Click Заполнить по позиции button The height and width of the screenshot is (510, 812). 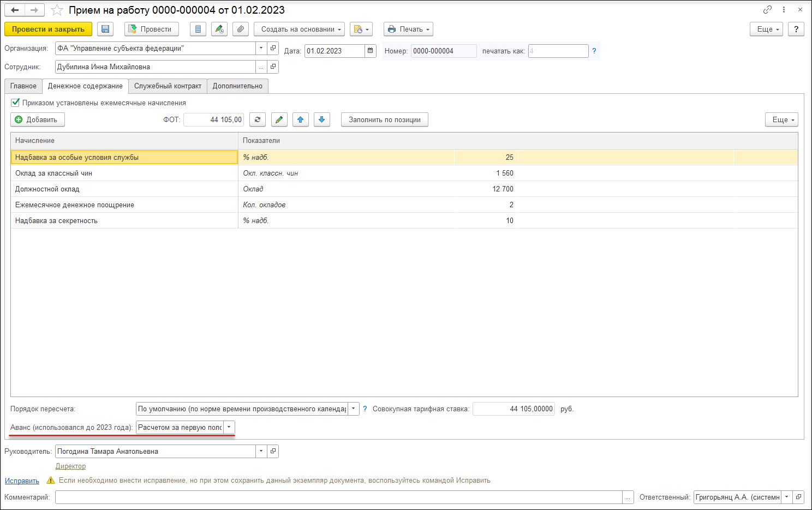385,119
